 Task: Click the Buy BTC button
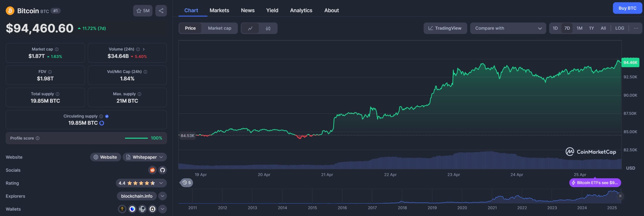627,8
